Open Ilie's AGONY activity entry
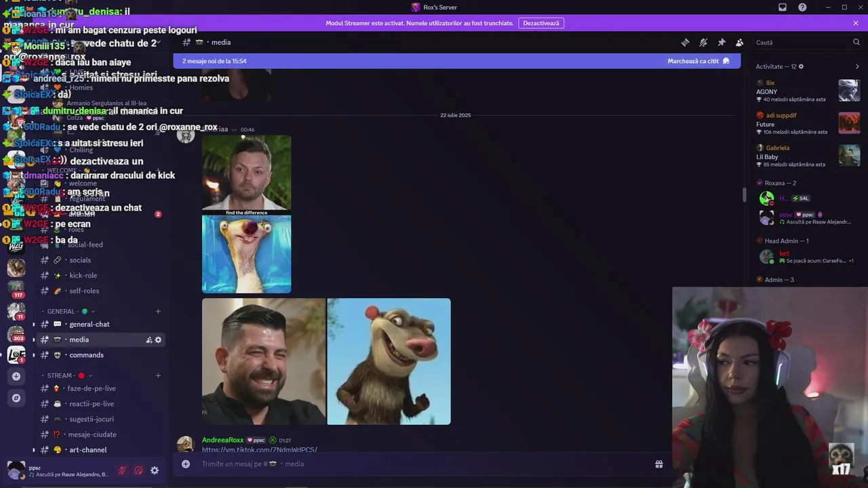 coord(808,91)
